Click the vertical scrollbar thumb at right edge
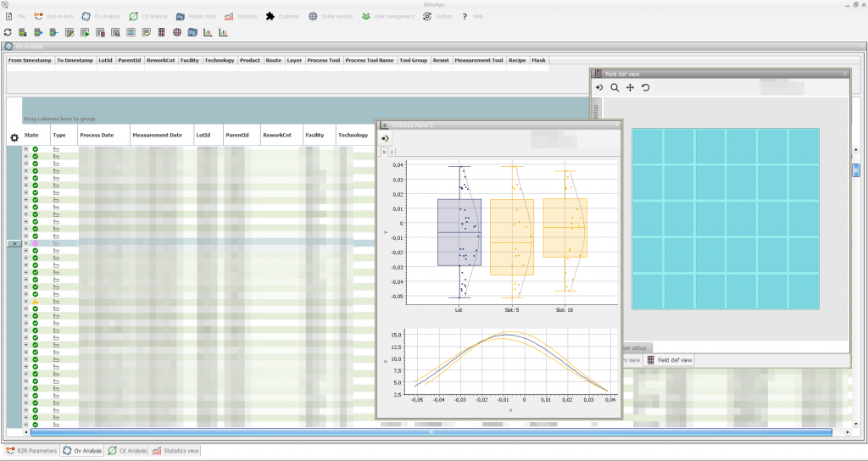The height and width of the screenshot is (461, 868). coord(856,170)
